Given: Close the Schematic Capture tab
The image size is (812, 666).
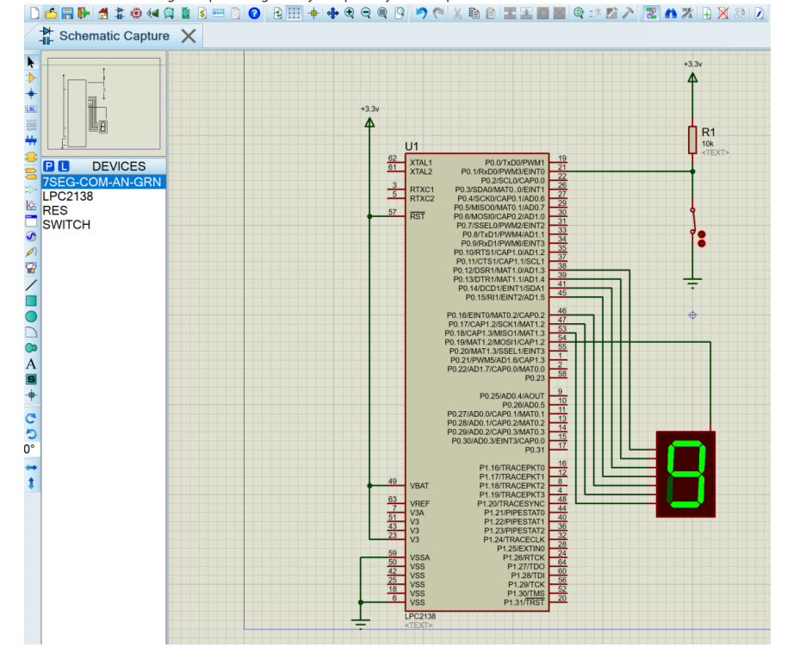Looking at the screenshot, I should [189, 35].
